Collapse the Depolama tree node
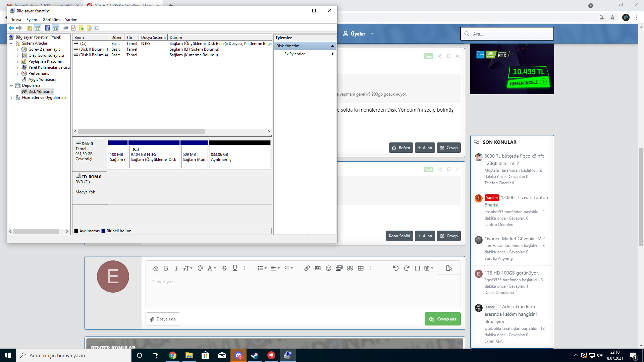Viewport: 644px width, 362px height. tap(11, 86)
